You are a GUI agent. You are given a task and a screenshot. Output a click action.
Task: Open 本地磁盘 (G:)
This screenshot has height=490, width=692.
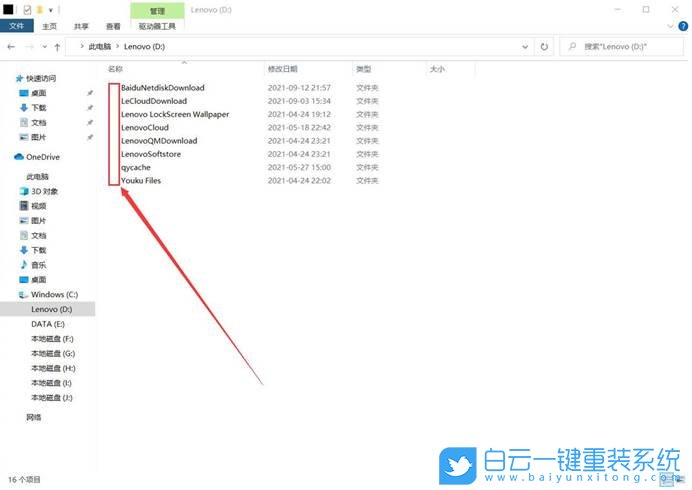pos(53,353)
